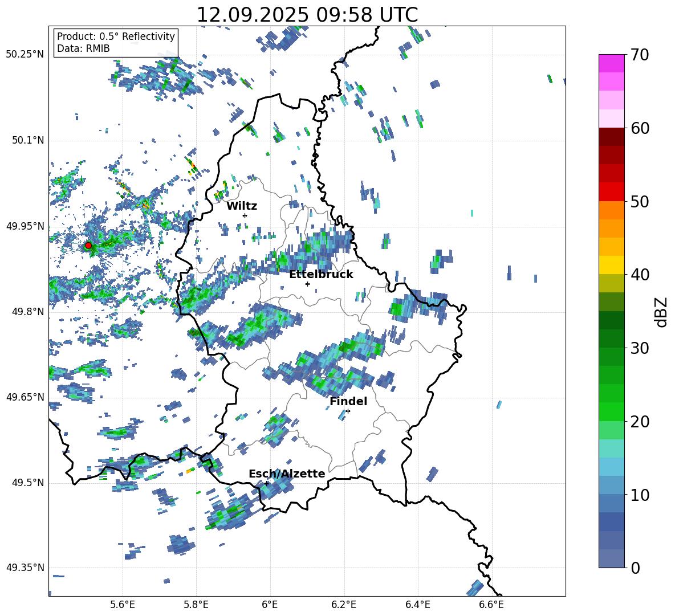Click the 49.35°N latitude label
Viewport: 675px width, 616px height.
coord(25,568)
